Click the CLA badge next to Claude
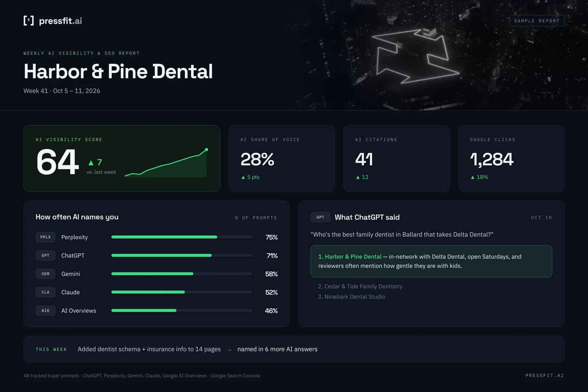The width and height of the screenshot is (588, 392). point(45,292)
